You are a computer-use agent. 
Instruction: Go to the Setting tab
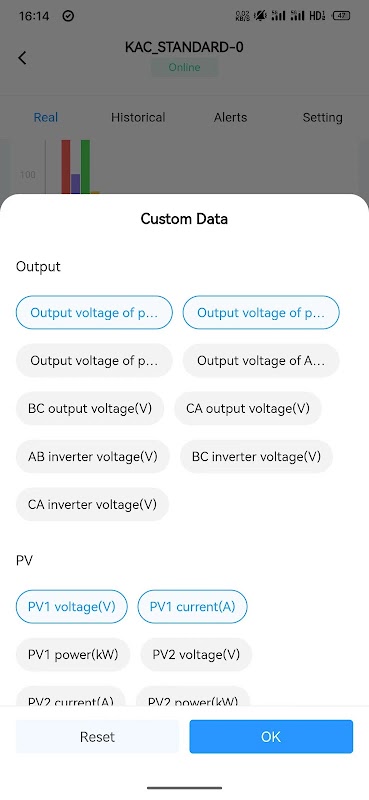point(322,117)
